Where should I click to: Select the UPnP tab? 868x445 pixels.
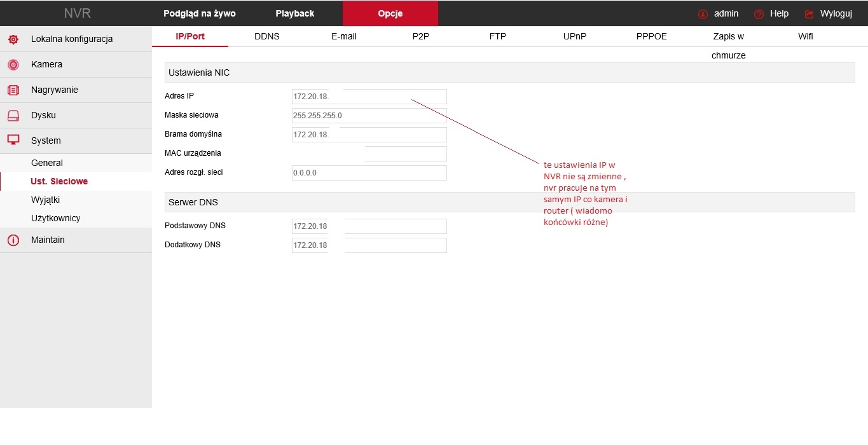point(575,36)
